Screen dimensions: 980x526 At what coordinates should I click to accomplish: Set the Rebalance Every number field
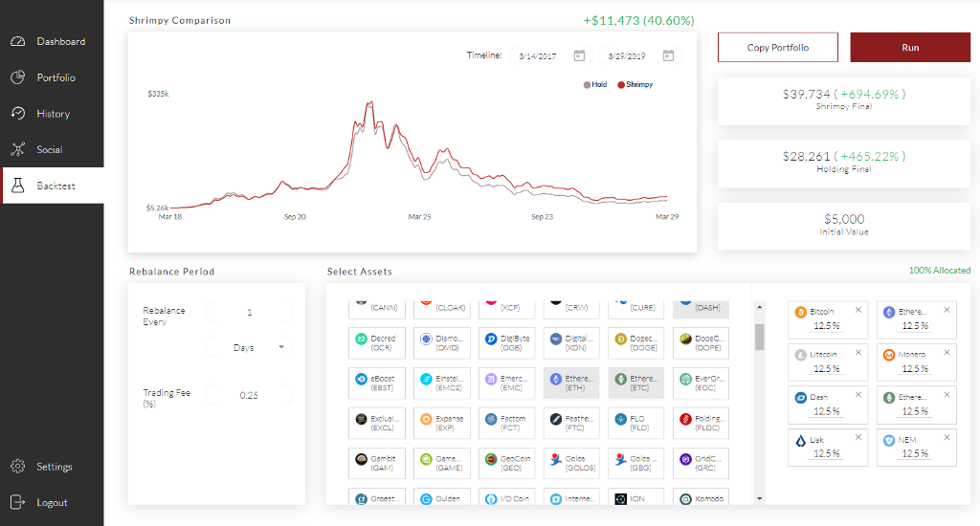click(250, 312)
